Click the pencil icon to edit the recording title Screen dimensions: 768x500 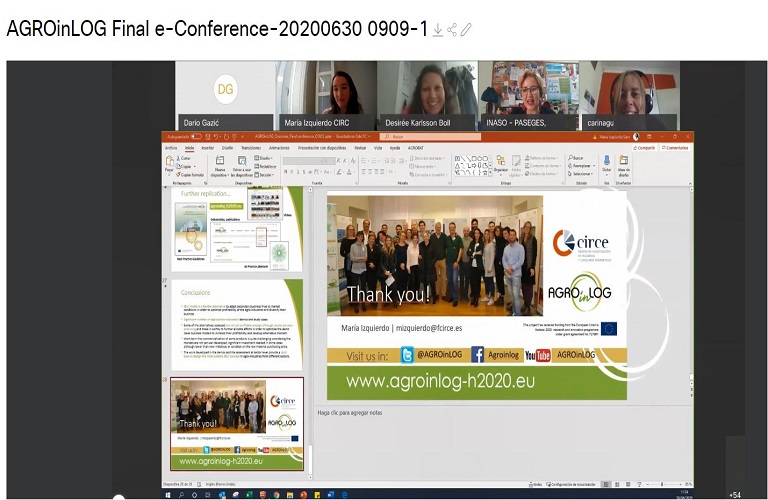pyautogui.click(x=465, y=29)
